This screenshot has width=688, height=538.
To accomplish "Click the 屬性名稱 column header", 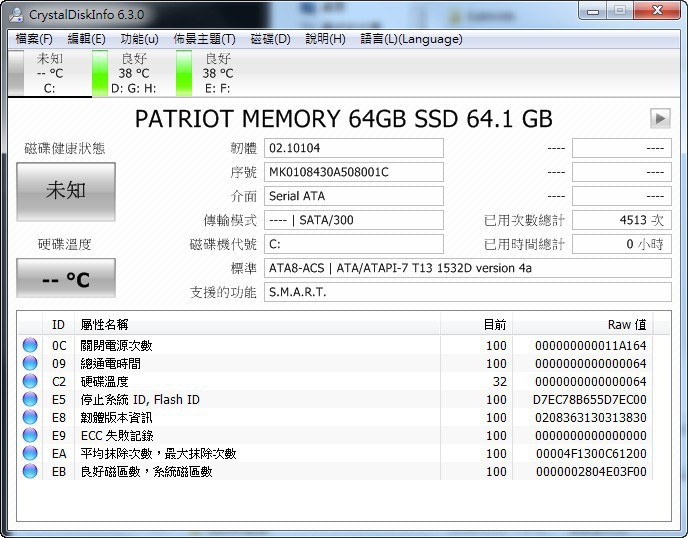I will point(258,325).
